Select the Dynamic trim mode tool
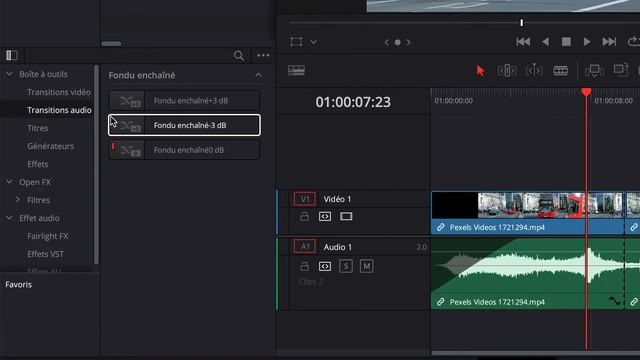This screenshot has height=360, width=640. [534, 71]
